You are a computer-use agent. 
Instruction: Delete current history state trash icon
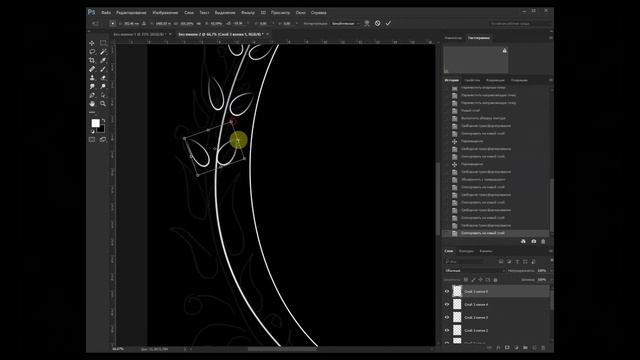click(543, 241)
